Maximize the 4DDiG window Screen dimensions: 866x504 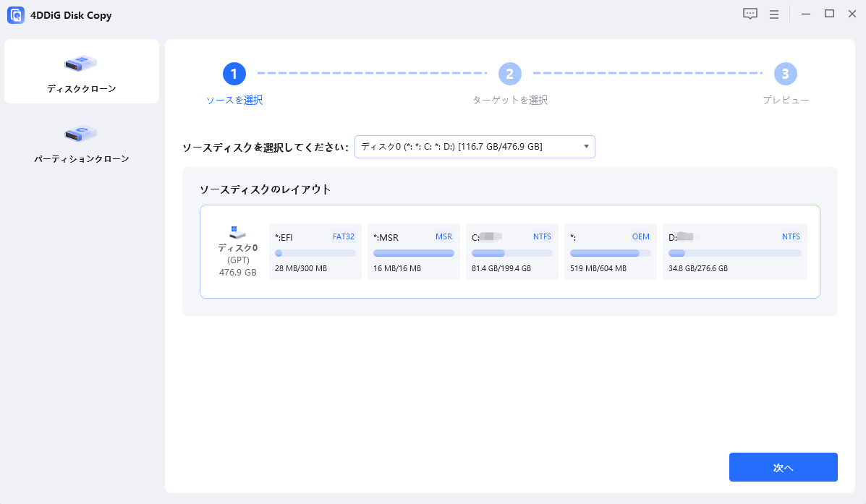[x=829, y=14]
